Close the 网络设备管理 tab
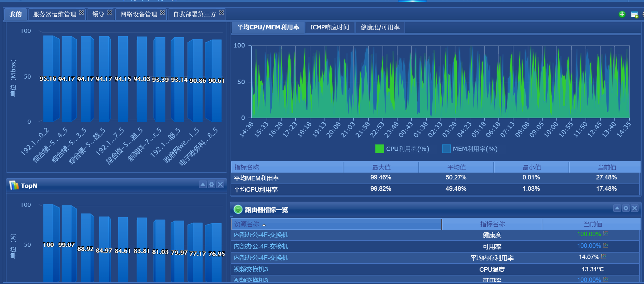This screenshot has height=284, width=644. (x=163, y=13)
